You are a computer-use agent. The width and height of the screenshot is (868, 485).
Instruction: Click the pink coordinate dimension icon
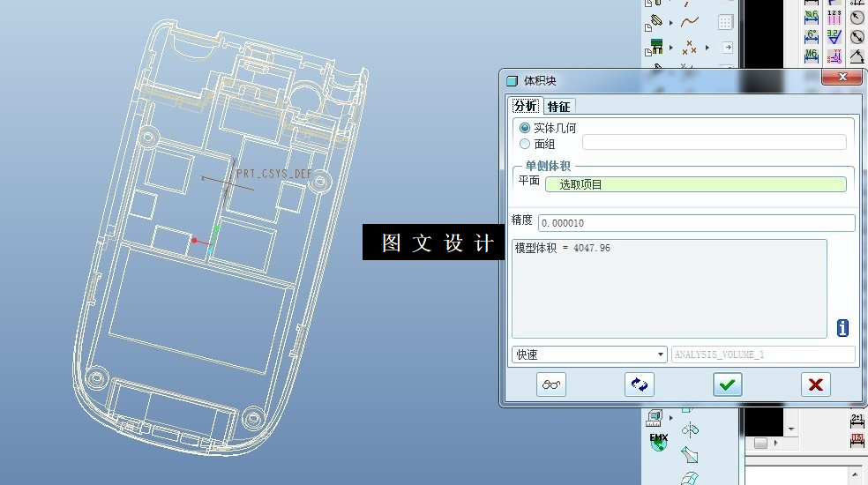[834, 56]
